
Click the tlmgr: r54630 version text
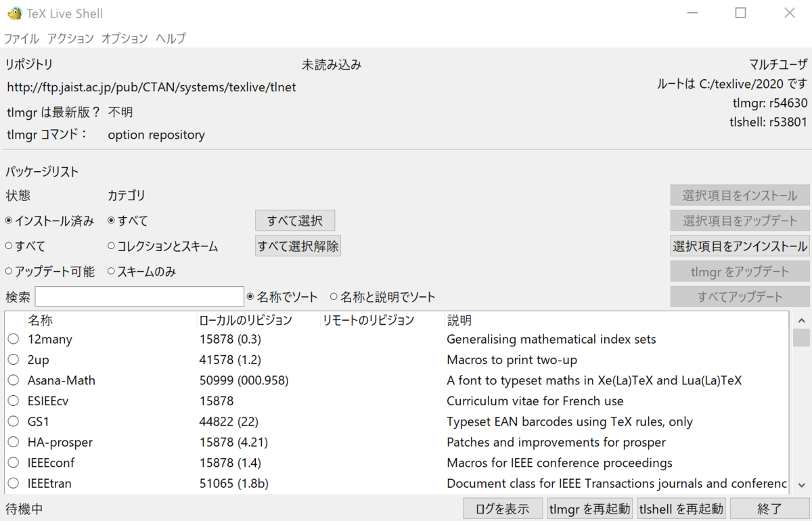(770, 103)
